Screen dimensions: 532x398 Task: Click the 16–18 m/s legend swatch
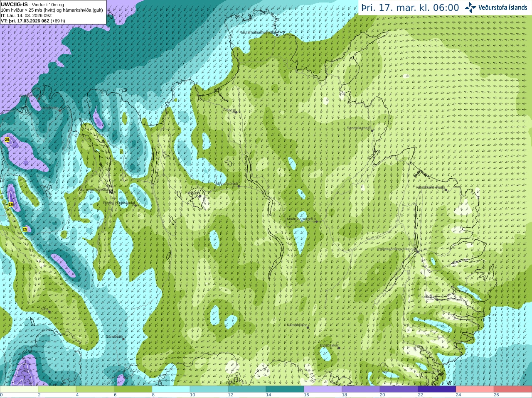(323, 389)
